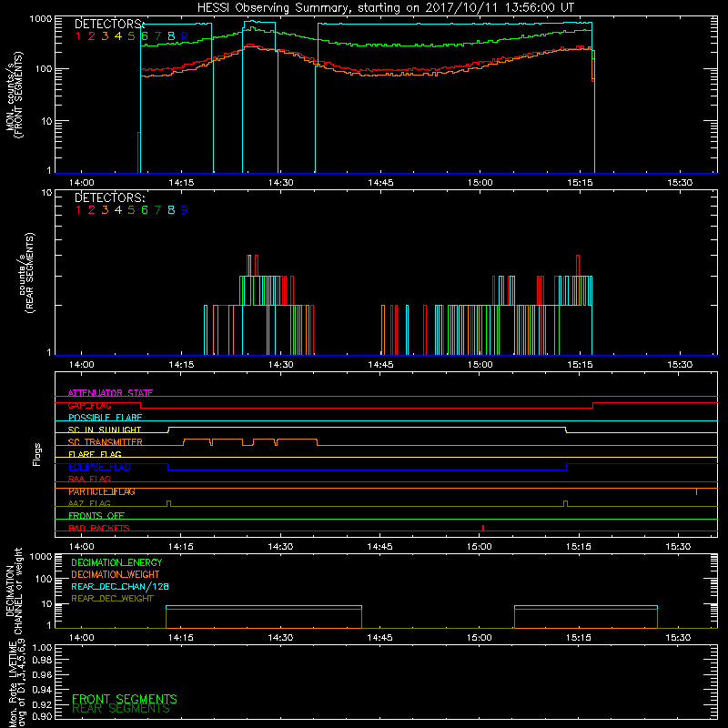Click 14:45 tick label under front segments plot
The height and width of the screenshot is (728, 728).
click(380, 183)
